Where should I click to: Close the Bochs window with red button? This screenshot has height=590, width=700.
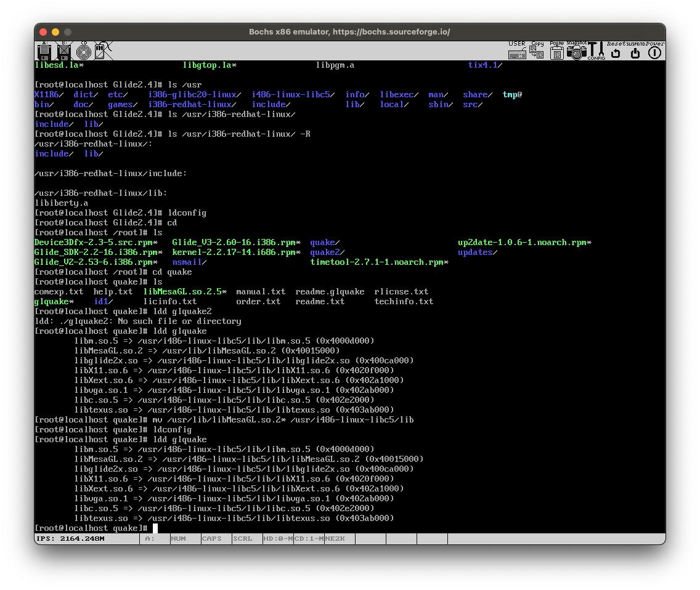click(x=43, y=31)
